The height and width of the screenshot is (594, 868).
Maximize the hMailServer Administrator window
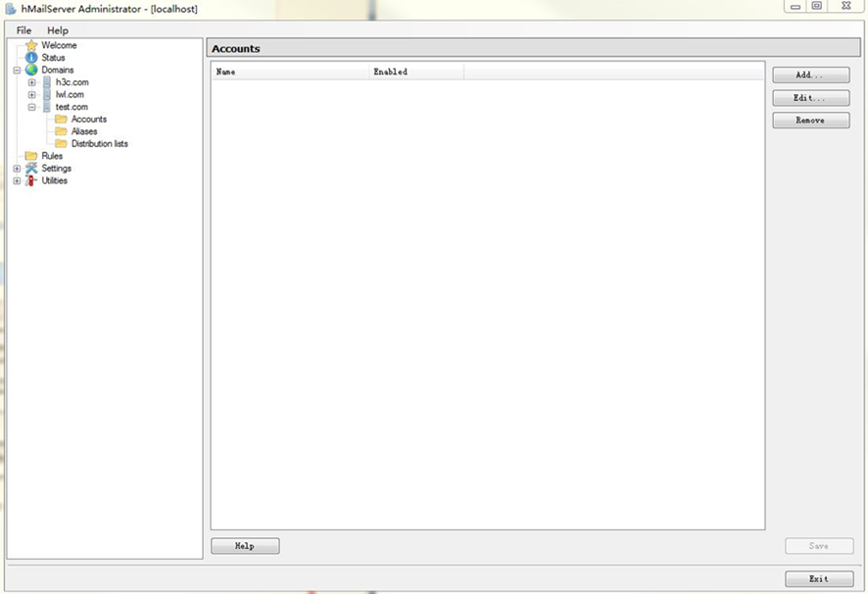816,6
